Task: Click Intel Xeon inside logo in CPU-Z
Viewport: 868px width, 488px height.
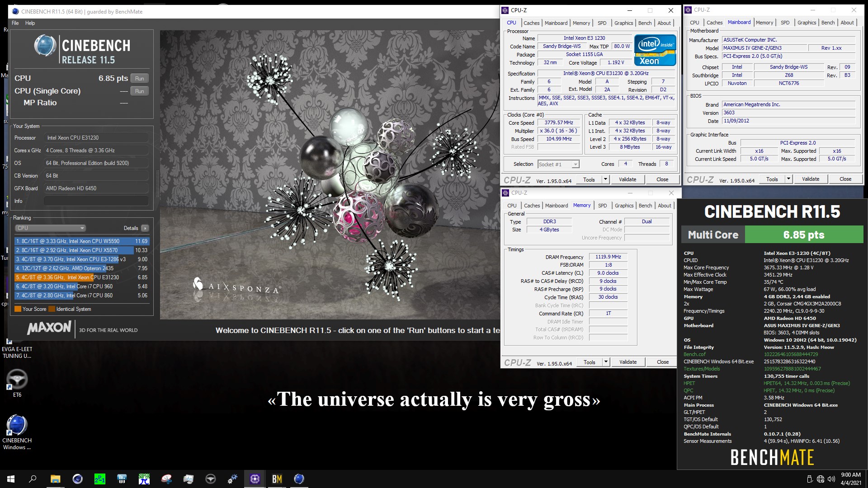Action: [x=655, y=51]
